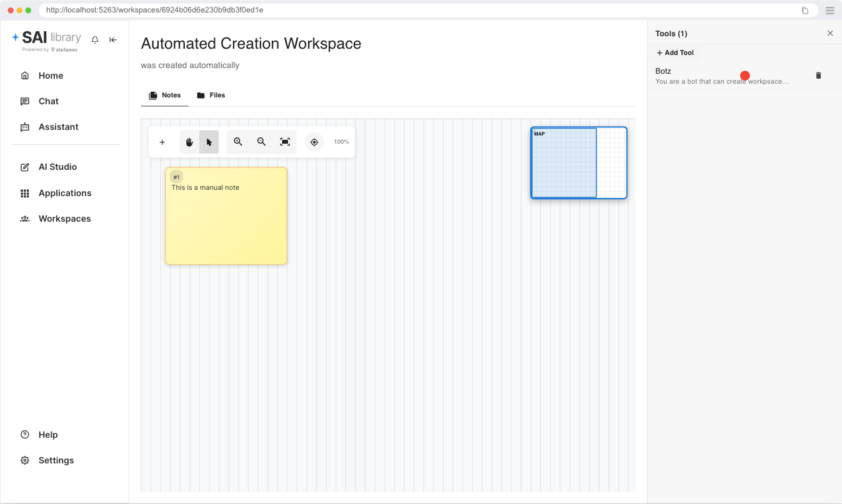The height and width of the screenshot is (504, 842).
Task: Zoom out on the notes canvas
Action: (262, 142)
